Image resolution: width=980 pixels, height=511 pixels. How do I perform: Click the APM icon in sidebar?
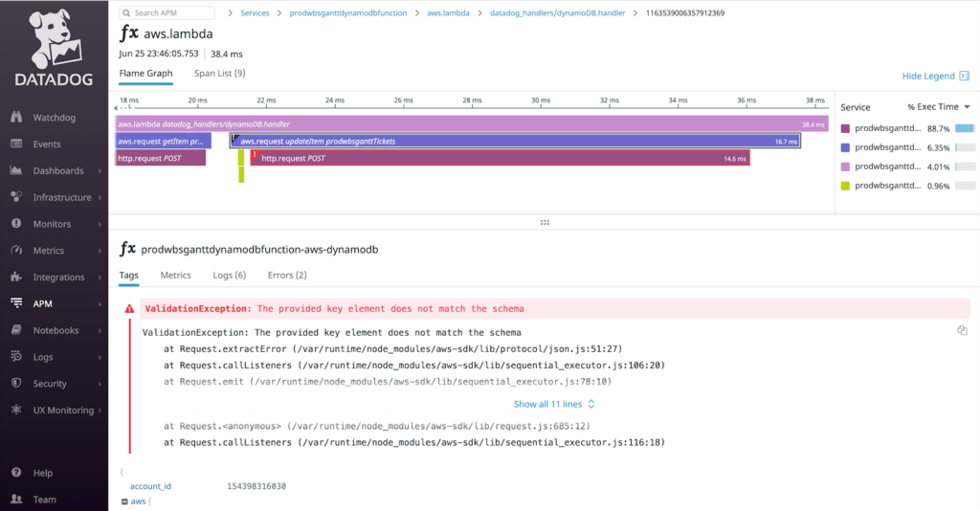[x=16, y=303]
